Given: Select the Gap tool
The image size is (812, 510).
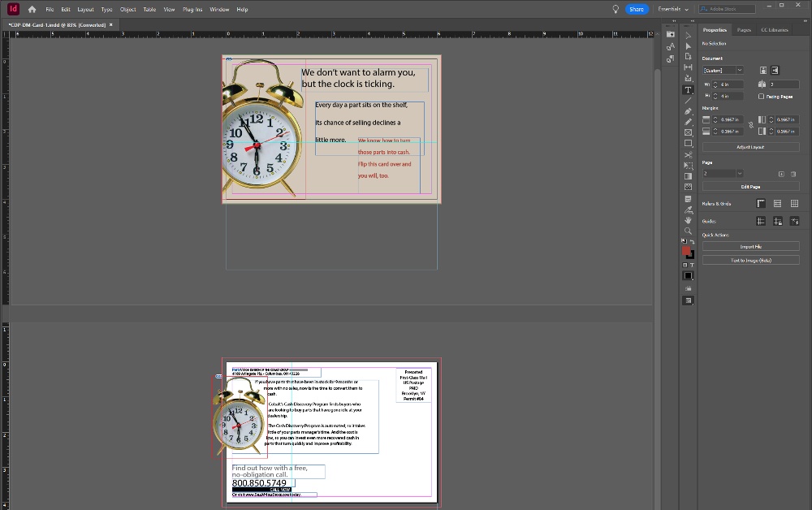Looking at the screenshot, I should [x=688, y=67].
